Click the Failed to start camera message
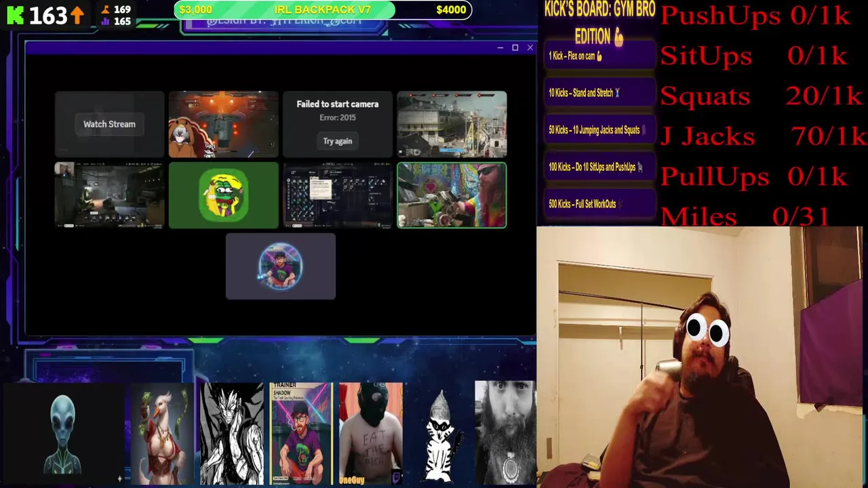The height and width of the screenshot is (488, 868). pos(338,104)
